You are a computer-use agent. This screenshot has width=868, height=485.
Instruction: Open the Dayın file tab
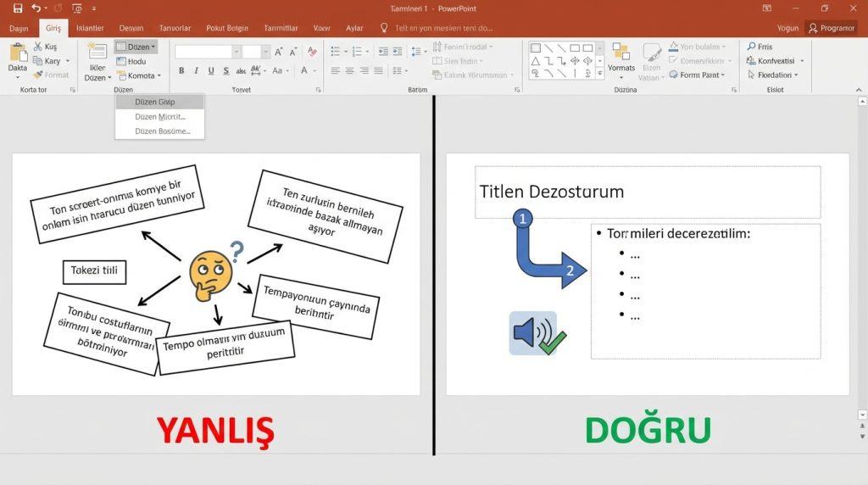click(19, 28)
